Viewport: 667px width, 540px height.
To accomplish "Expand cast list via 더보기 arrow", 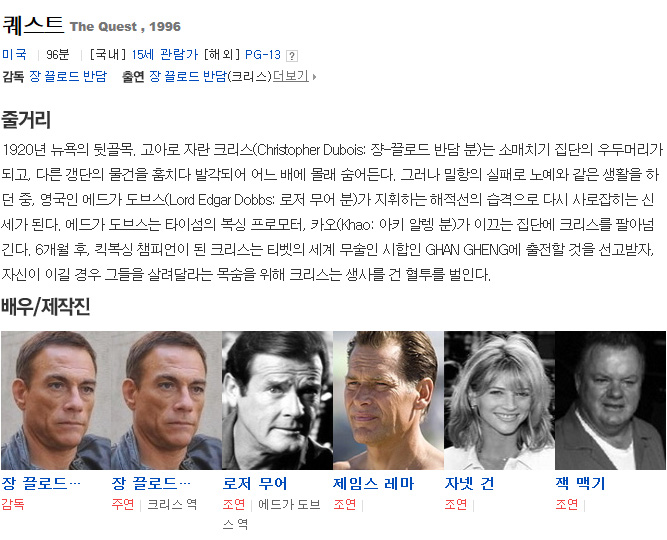I will point(314,77).
